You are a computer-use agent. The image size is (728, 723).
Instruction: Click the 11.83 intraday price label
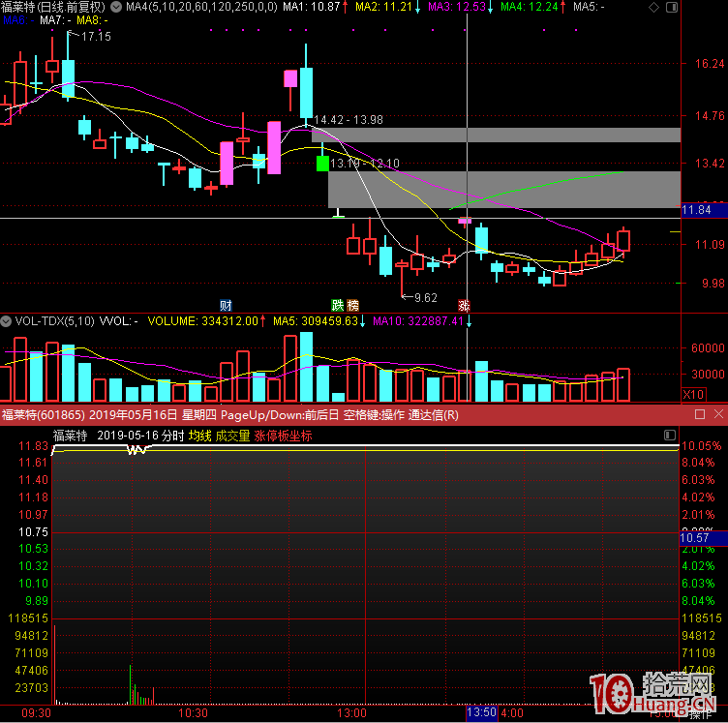(33, 446)
